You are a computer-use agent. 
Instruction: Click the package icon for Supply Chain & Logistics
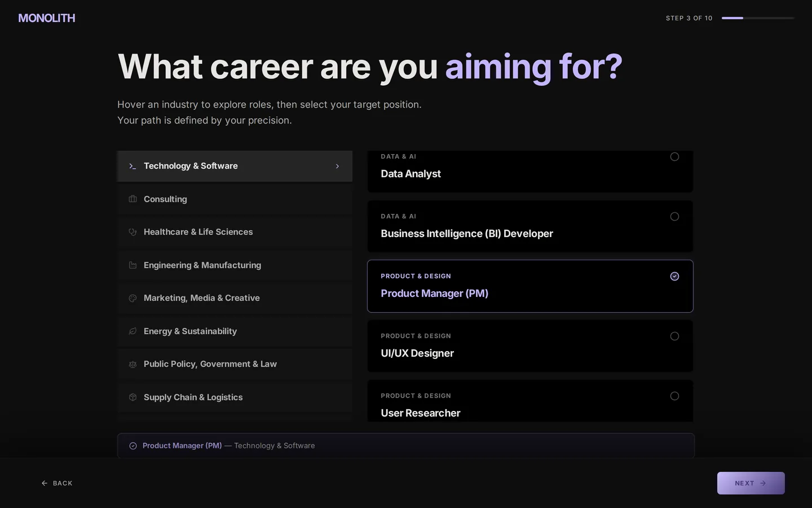[133, 397]
